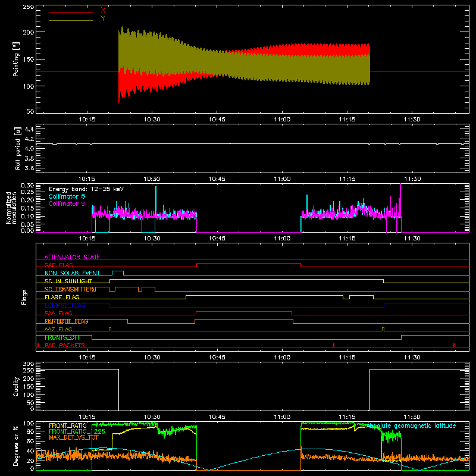This screenshot has width=476, height=476.
Task: Click the 0.15 tick on modulation axis
Action: tap(27, 208)
